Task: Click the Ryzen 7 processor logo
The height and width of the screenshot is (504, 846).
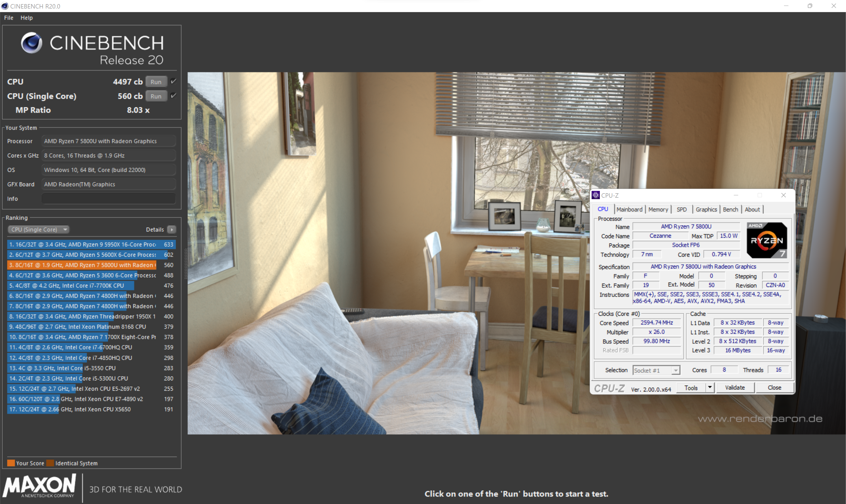Action: pyautogui.click(x=766, y=240)
